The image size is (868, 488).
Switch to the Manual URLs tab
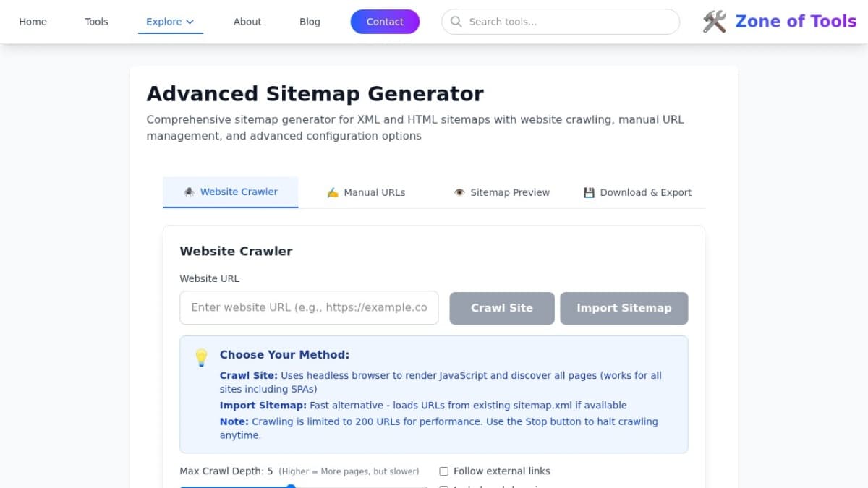pyautogui.click(x=365, y=192)
